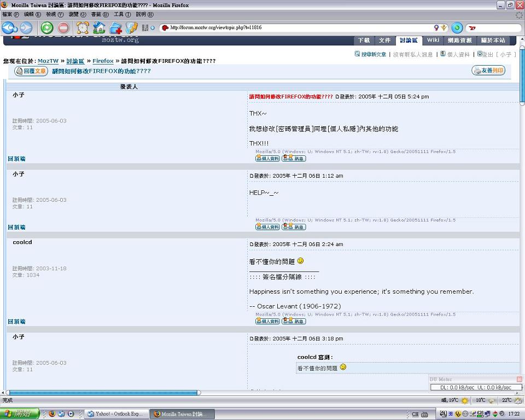The height and width of the screenshot is (420, 525).
Task: Click the horizontal scrollbar at page bottom
Action: [103, 392]
